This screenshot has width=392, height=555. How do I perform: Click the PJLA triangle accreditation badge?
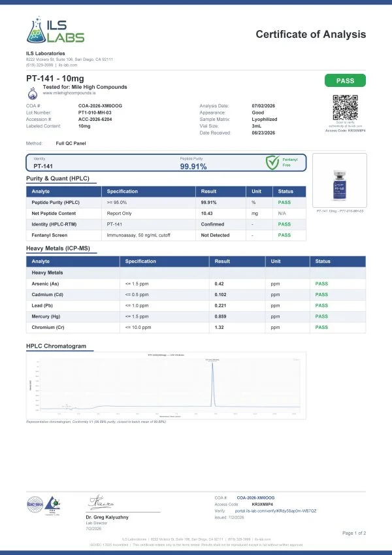(x=53, y=505)
